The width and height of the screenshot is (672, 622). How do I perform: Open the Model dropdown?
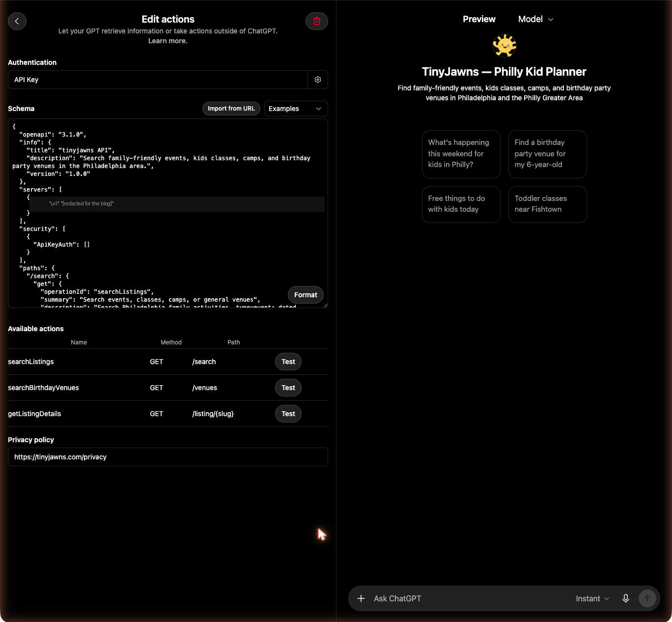(x=536, y=19)
